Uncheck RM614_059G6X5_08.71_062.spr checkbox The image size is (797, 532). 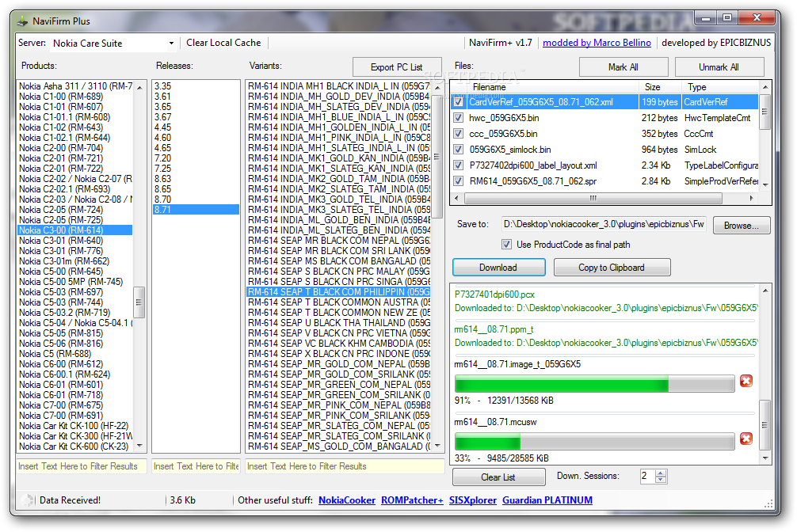(x=459, y=180)
